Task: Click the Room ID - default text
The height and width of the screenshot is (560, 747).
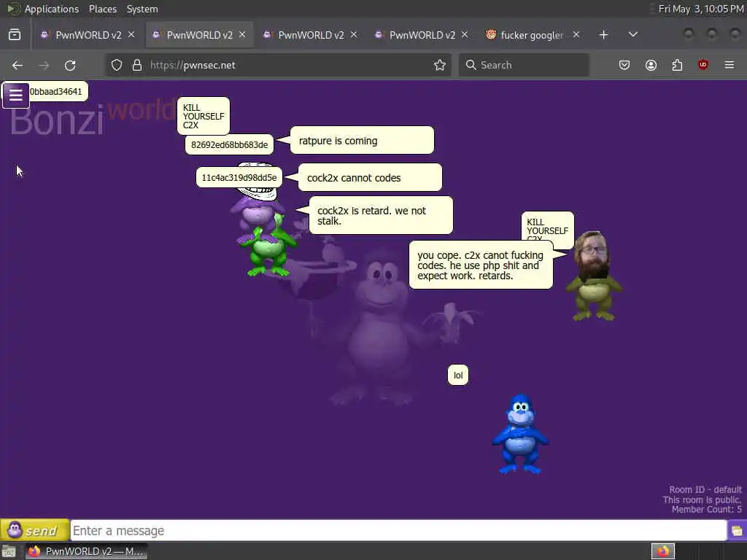Action: (x=705, y=489)
